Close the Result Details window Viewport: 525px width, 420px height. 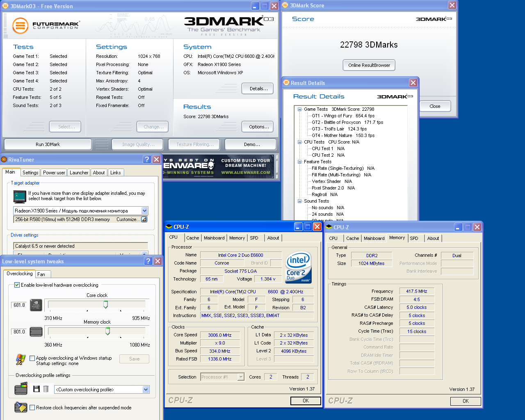413,83
